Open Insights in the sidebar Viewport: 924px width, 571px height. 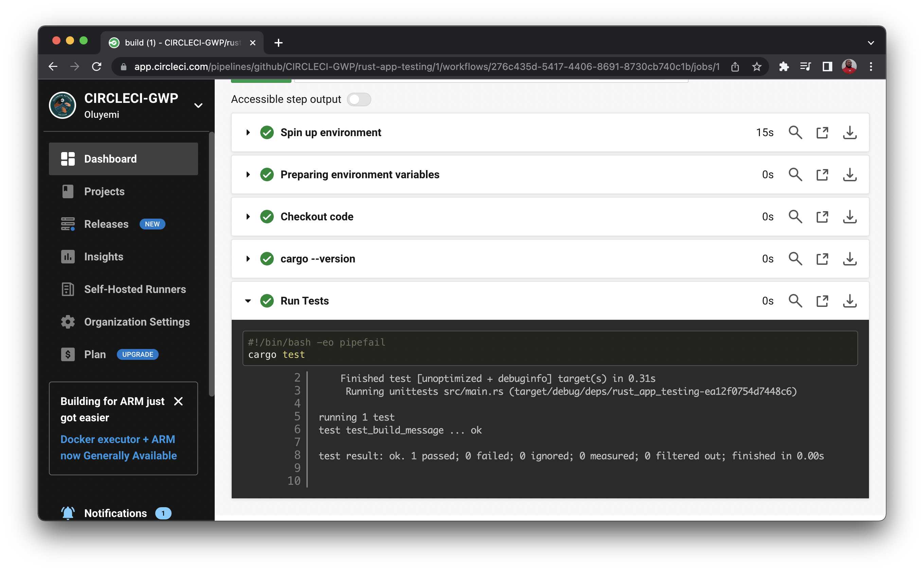[x=104, y=257]
